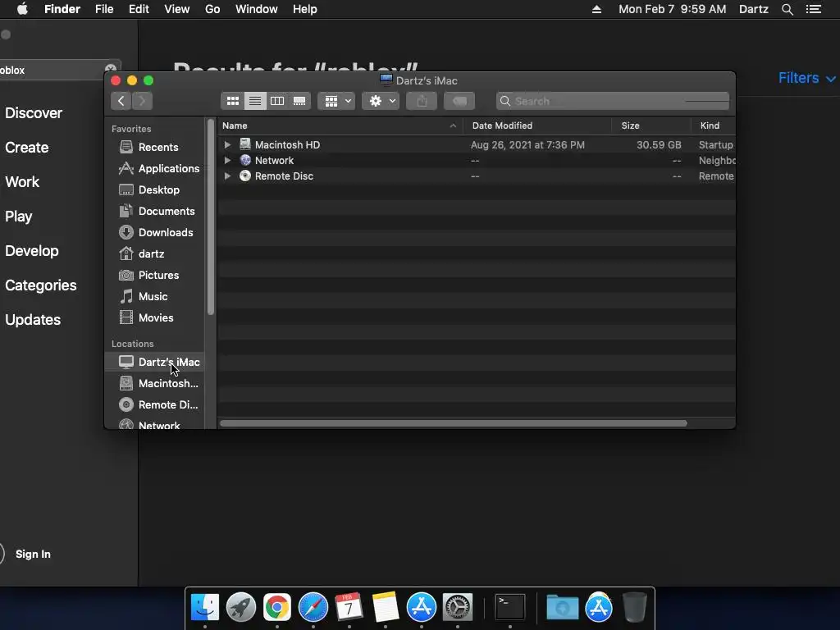Open Play in App Store sidebar
Screen dimensions: 840x630
[19, 217]
